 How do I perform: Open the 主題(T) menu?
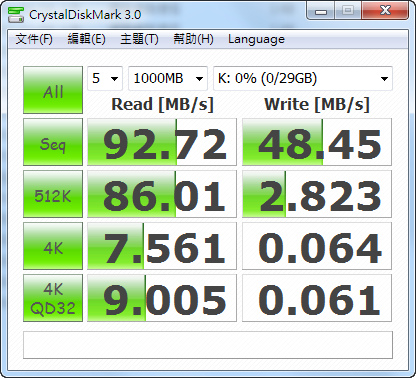139,39
